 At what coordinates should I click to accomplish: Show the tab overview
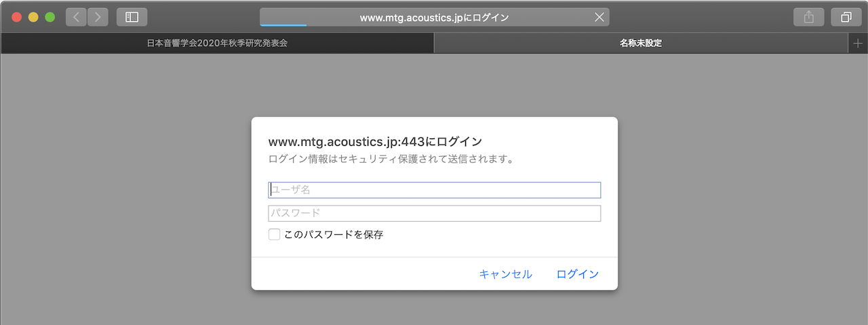(846, 17)
